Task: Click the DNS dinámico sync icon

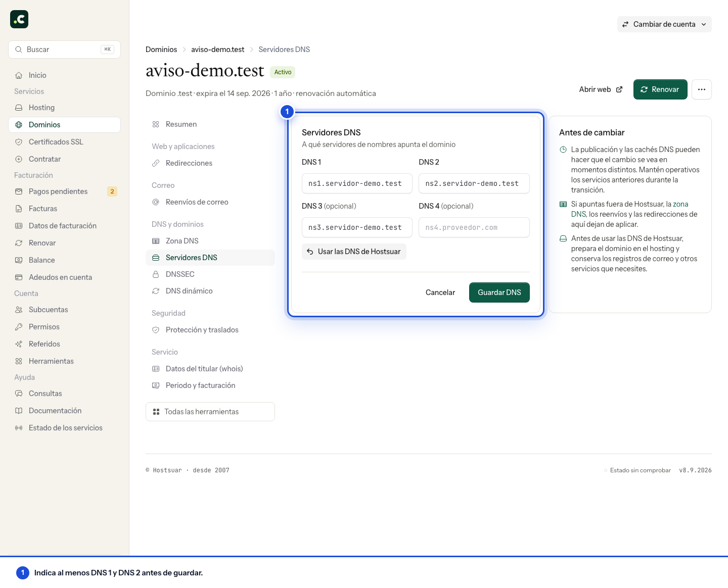Action: tap(156, 291)
